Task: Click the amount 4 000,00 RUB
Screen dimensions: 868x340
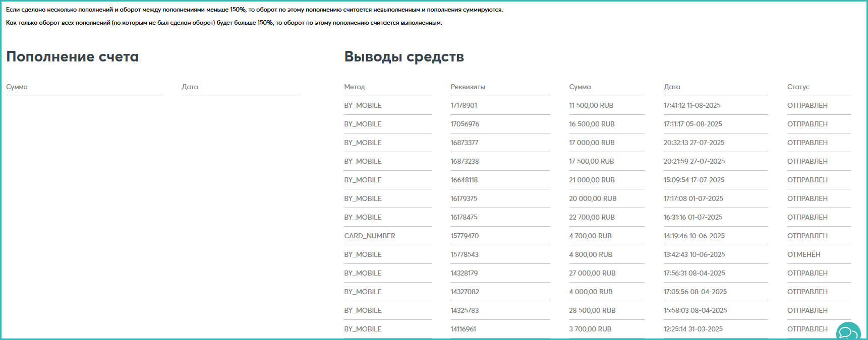Action: (x=591, y=292)
